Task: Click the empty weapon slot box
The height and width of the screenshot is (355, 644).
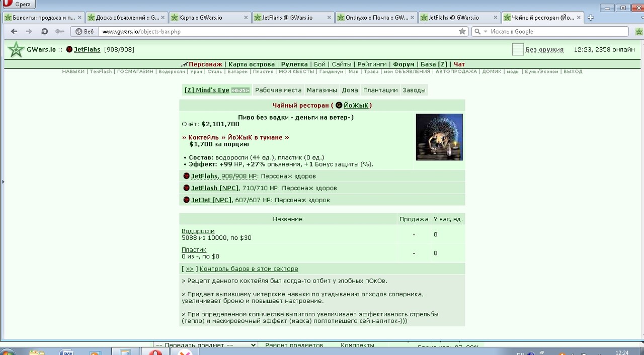Action: [518, 49]
